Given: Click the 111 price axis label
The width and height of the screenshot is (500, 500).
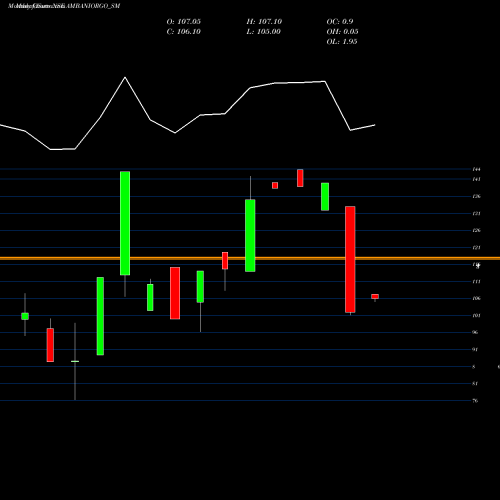Looking at the screenshot, I should [x=476, y=282].
